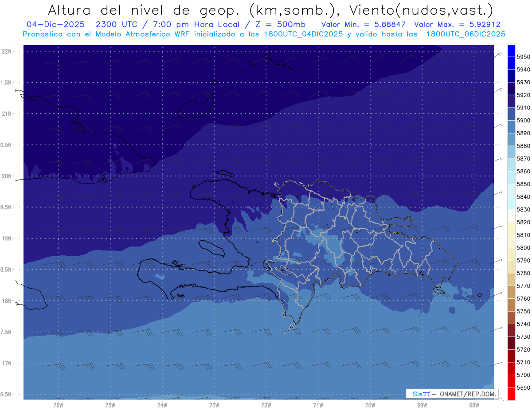The width and height of the screenshot is (532, 411).
Task: Pick the white swatch between 5830 and 5820
Action: click(511, 216)
